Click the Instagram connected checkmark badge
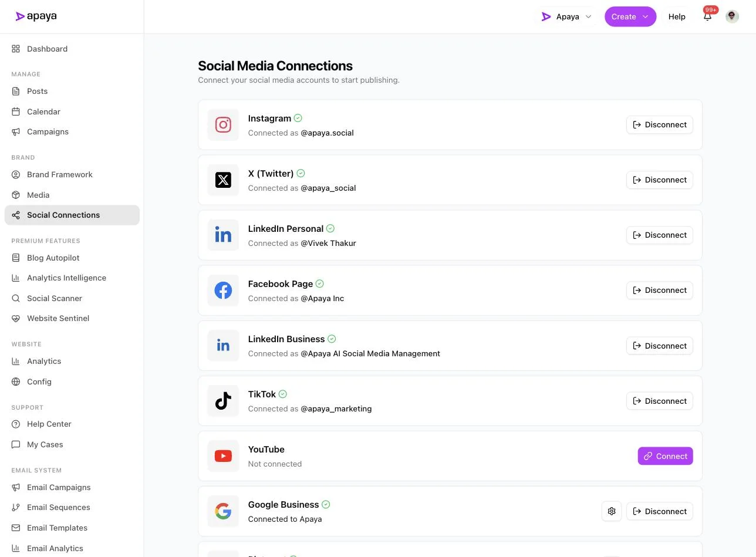 (x=298, y=118)
